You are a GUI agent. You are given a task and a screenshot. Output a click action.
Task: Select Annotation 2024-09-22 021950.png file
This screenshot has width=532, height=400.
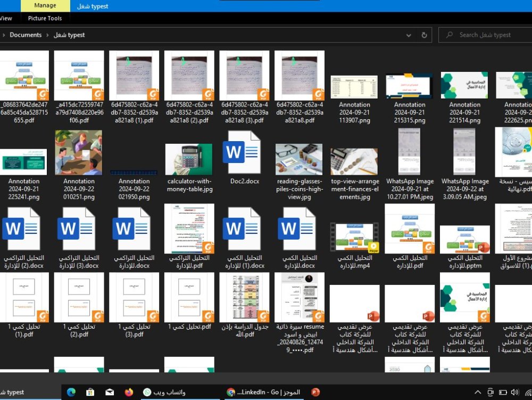pos(134,185)
